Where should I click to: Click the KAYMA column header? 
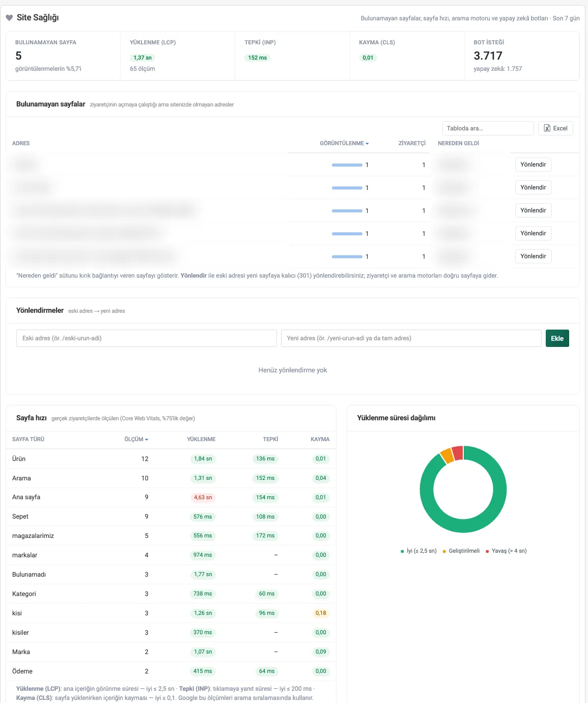320,439
